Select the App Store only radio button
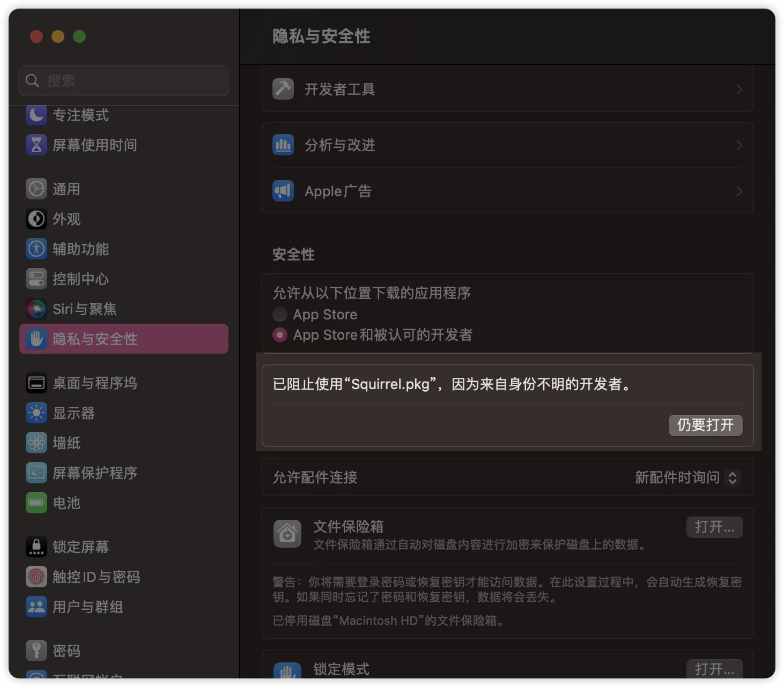Viewport: 784px width, 687px height. click(x=280, y=315)
